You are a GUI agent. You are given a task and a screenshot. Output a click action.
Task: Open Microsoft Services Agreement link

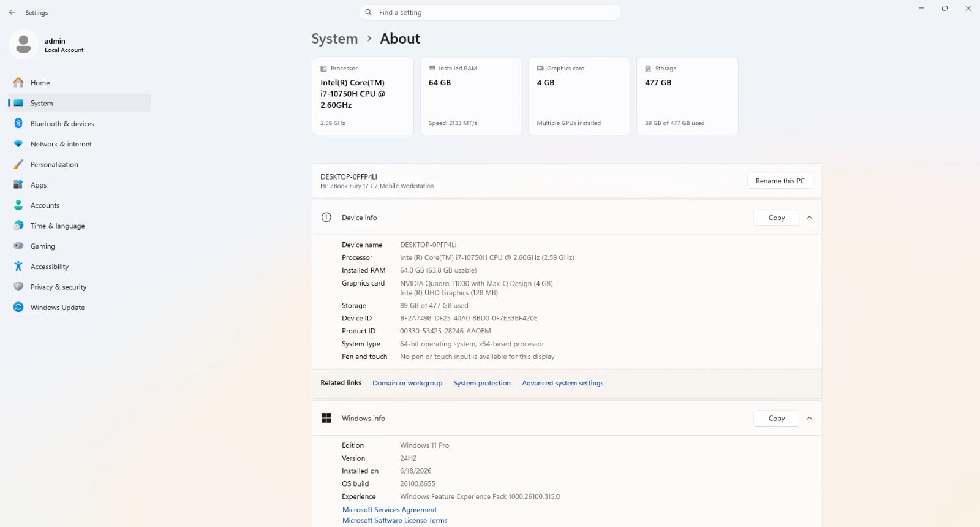click(x=390, y=510)
